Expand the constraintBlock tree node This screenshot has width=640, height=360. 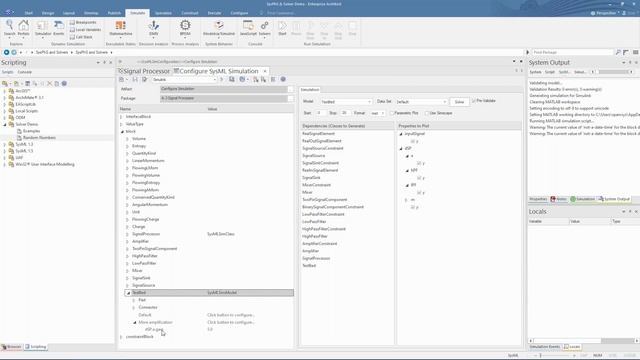point(121,337)
